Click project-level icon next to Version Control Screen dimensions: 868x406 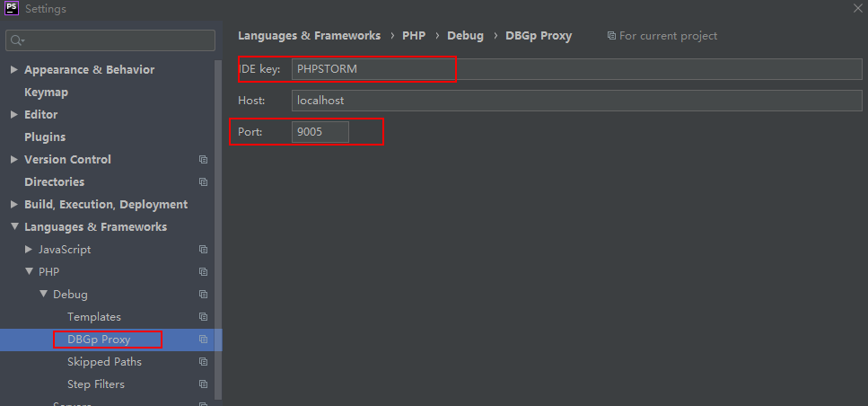point(203,160)
